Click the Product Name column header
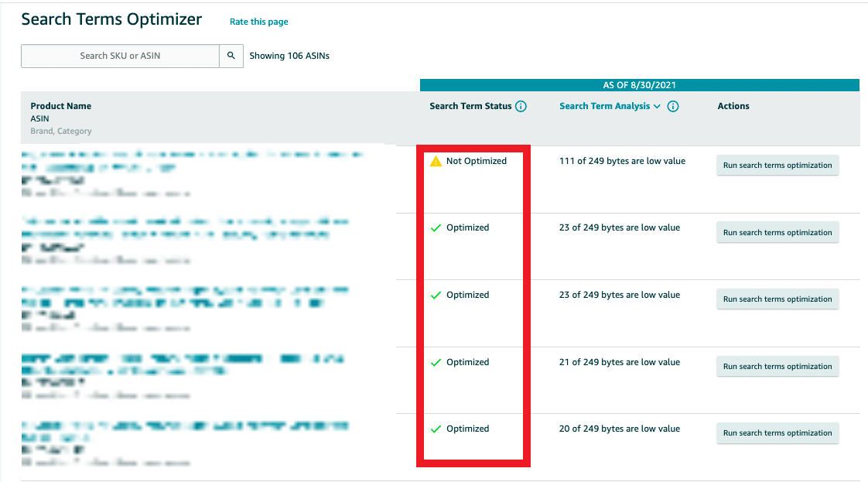This screenshot has width=868, height=482. click(60, 106)
